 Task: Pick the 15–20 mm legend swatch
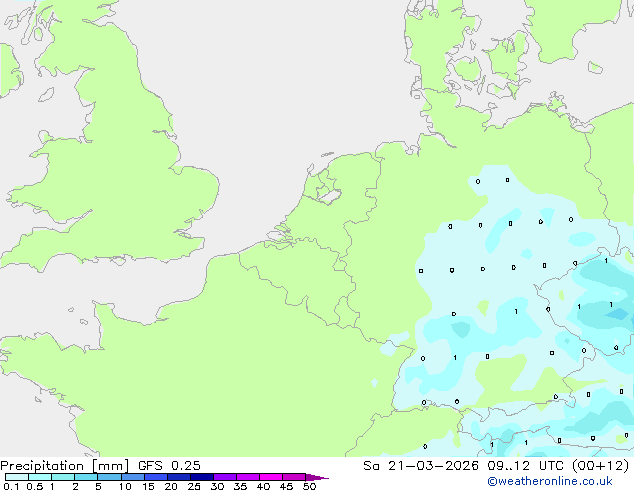(156, 477)
